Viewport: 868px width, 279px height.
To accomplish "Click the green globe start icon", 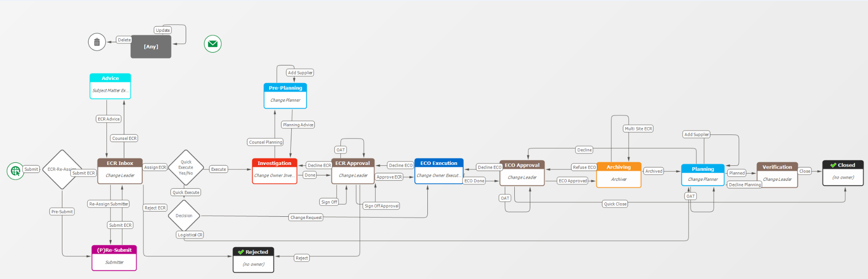I will click(x=15, y=171).
